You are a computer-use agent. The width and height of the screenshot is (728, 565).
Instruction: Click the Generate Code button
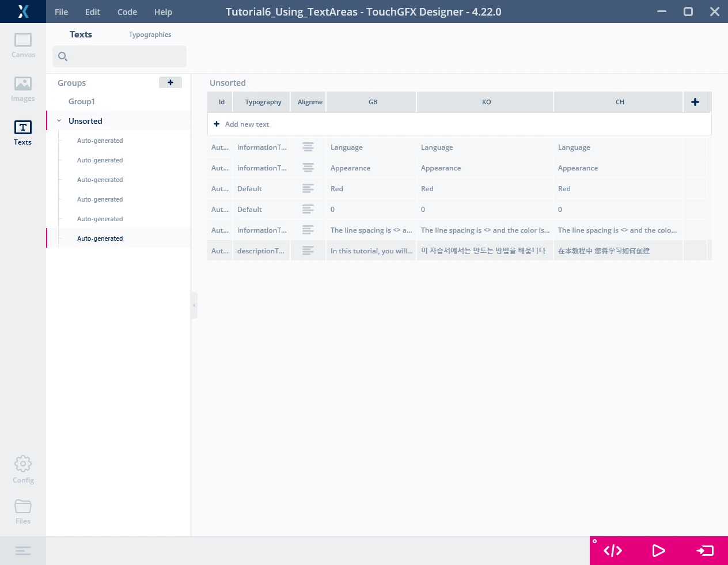pos(613,551)
